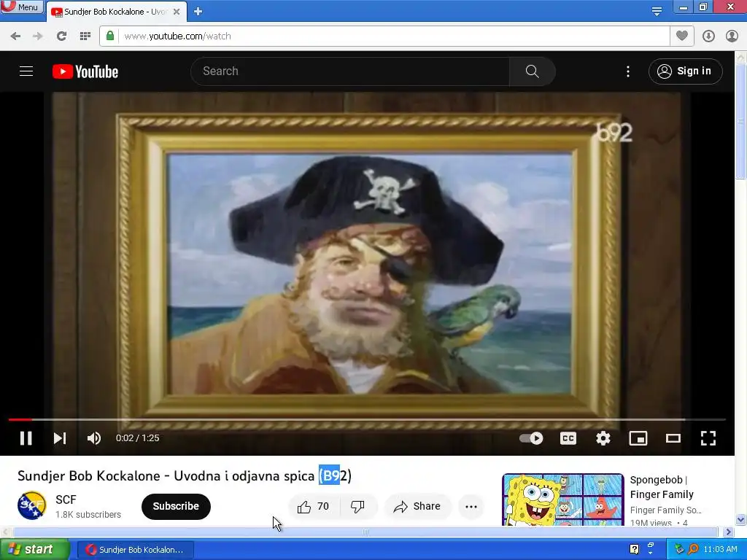Click the orange magnifier tray icon
Viewport: 747px width, 560px height.
tap(694, 550)
